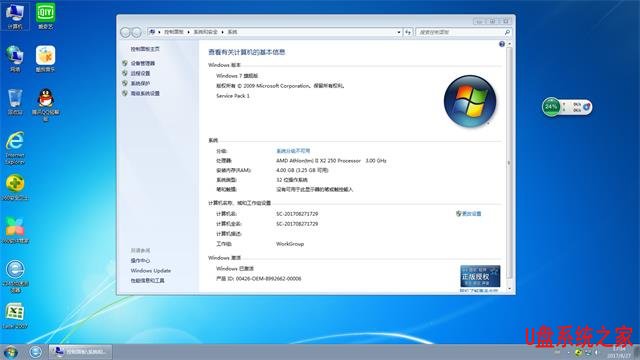The image size is (640, 360).
Task: Click the Service Pack 1 text
Action: tap(233, 96)
